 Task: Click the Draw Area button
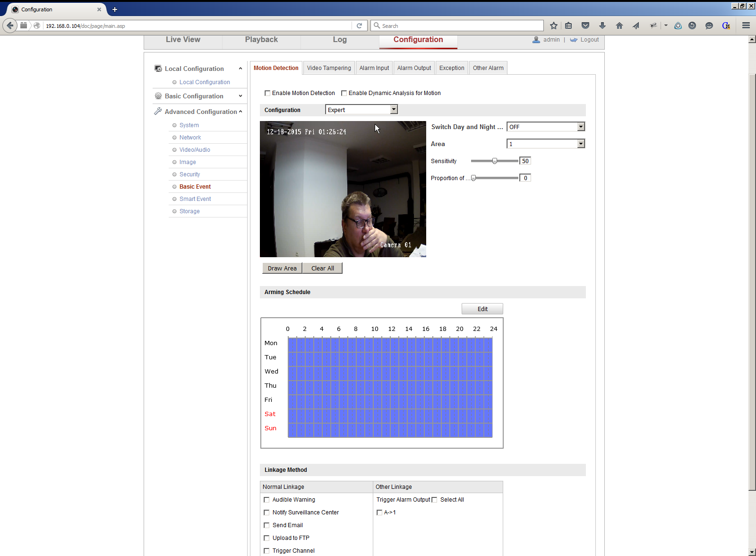[x=282, y=268]
